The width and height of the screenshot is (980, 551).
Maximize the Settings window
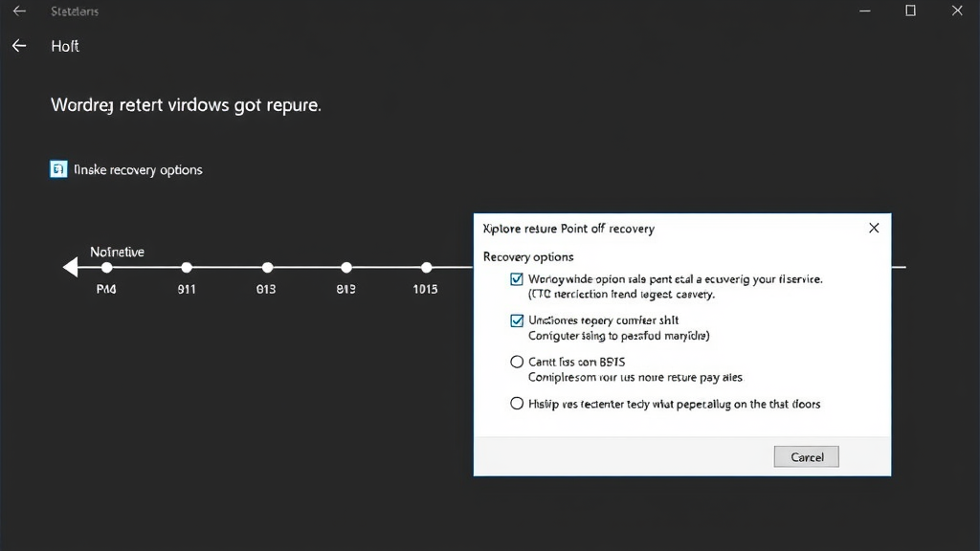(x=909, y=11)
